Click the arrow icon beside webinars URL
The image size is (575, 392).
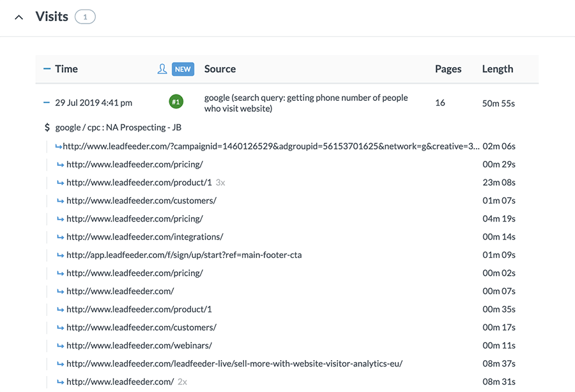pyautogui.click(x=60, y=346)
